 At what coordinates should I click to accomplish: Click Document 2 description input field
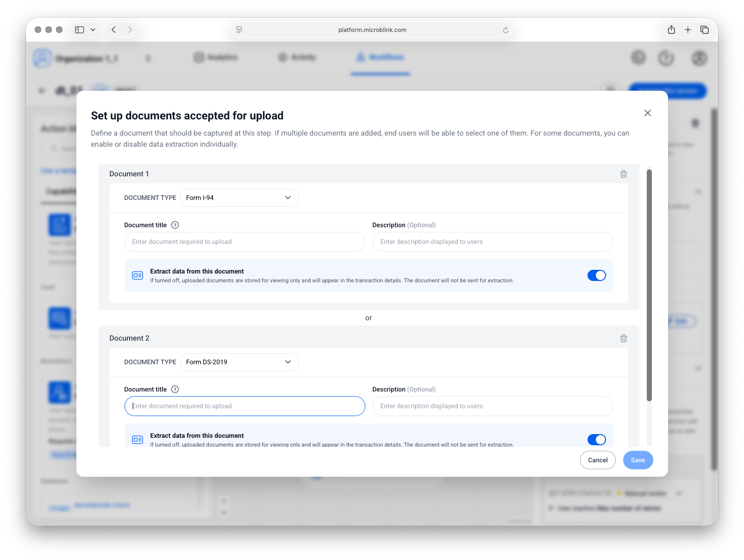[493, 406]
